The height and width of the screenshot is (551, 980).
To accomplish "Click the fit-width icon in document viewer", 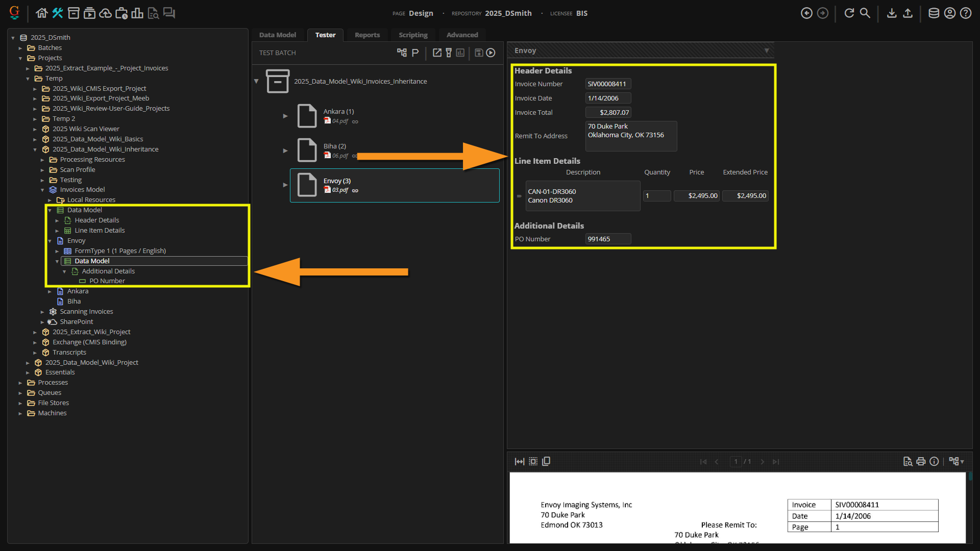I will pos(520,461).
